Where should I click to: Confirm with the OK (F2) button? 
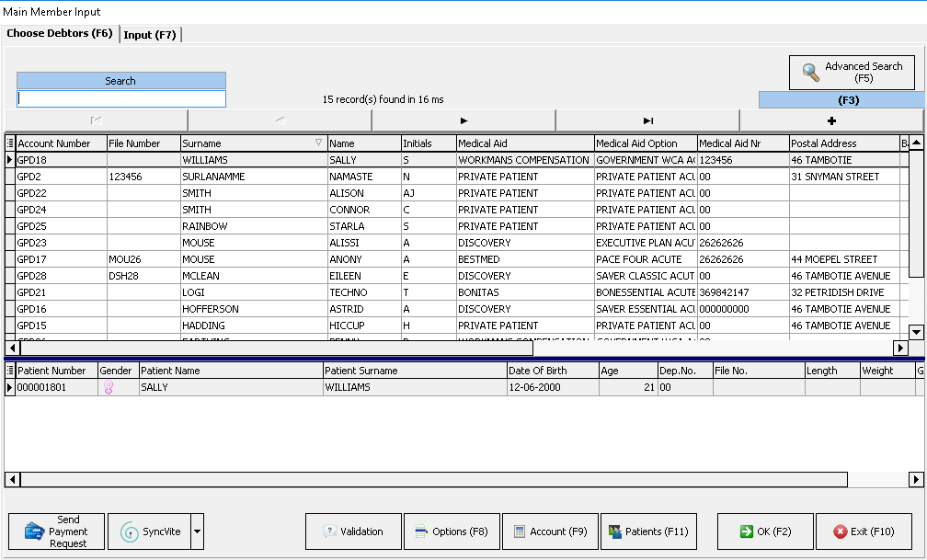pos(765,531)
